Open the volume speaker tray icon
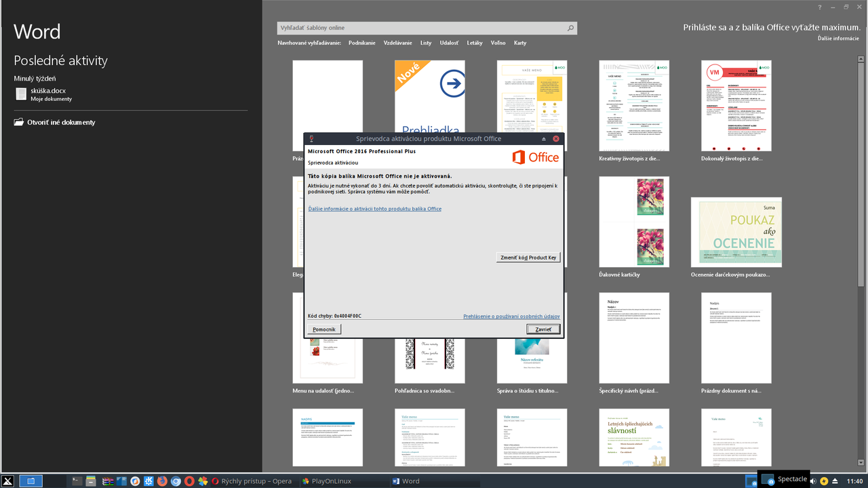 coord(813,481)
